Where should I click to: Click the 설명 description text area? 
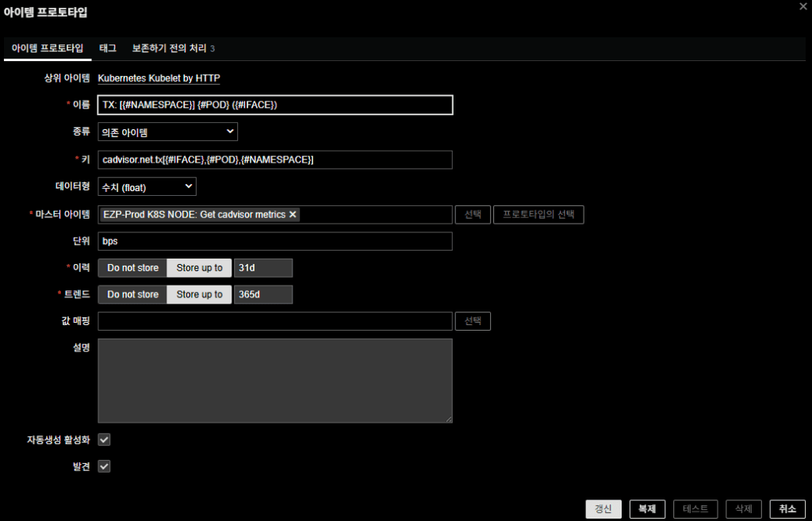coord(274,381)
